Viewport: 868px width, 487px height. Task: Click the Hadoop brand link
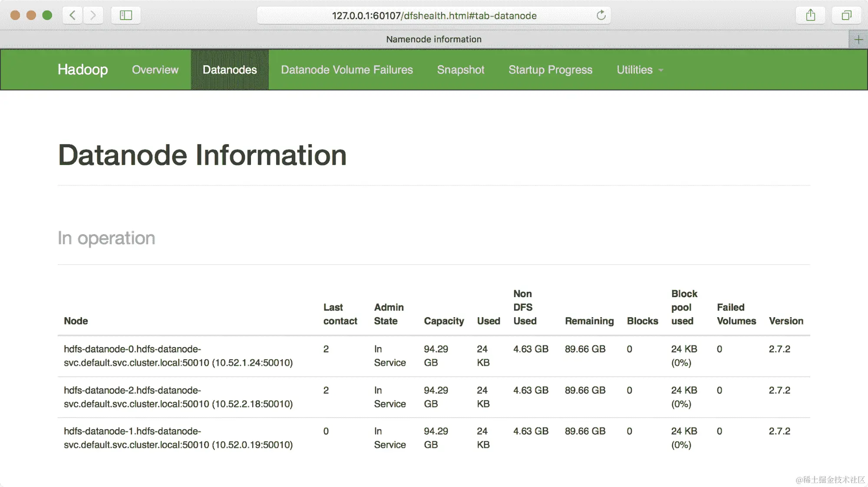click(83, 70)
